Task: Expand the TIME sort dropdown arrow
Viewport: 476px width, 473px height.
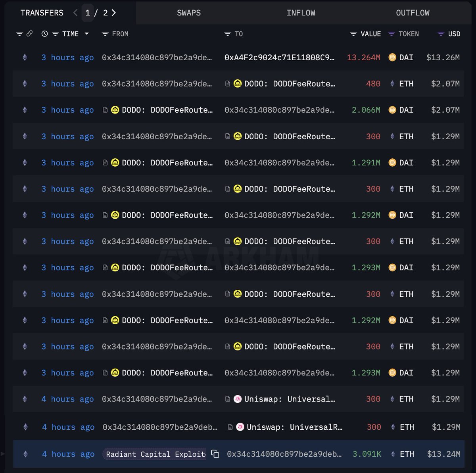Action: click(86, 34)
